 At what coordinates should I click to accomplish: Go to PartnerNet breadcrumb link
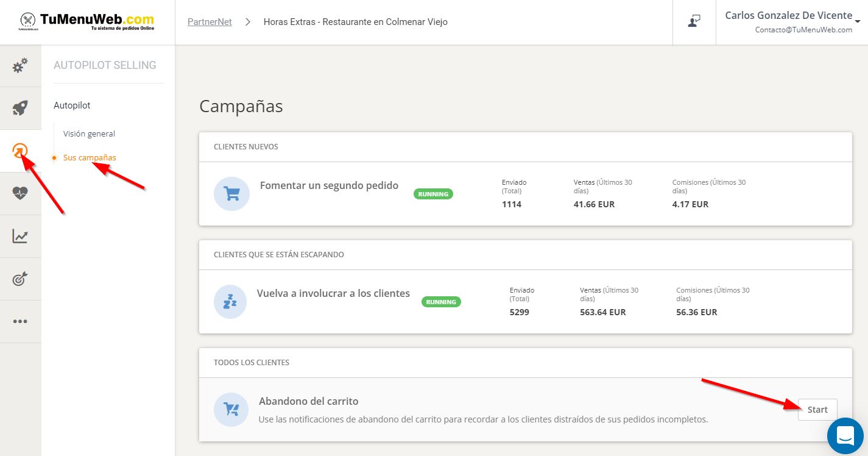[x=210, y=22]
